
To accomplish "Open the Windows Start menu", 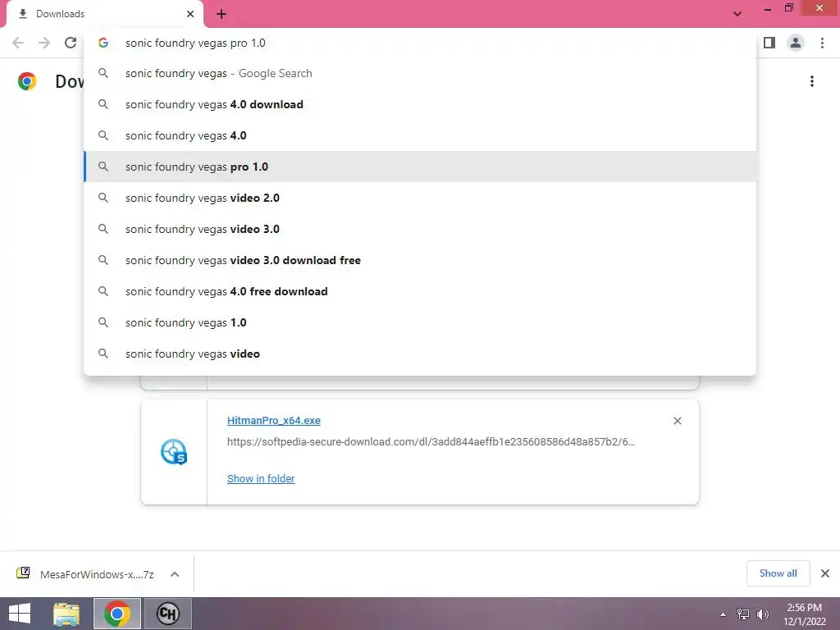I will pos(20,614).
